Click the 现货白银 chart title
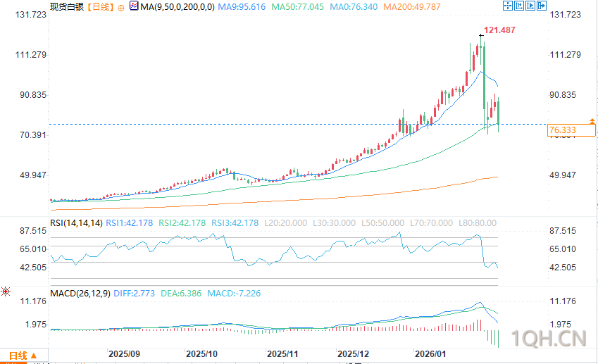Image resolution: width=598 pixels, height=364 pixels. click(x=67, y=7)
